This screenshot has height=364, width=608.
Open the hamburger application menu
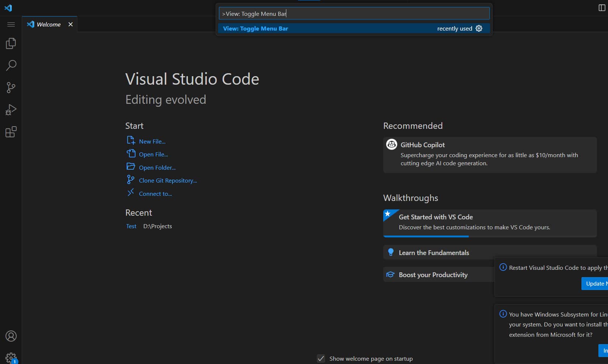pos(11,24)
